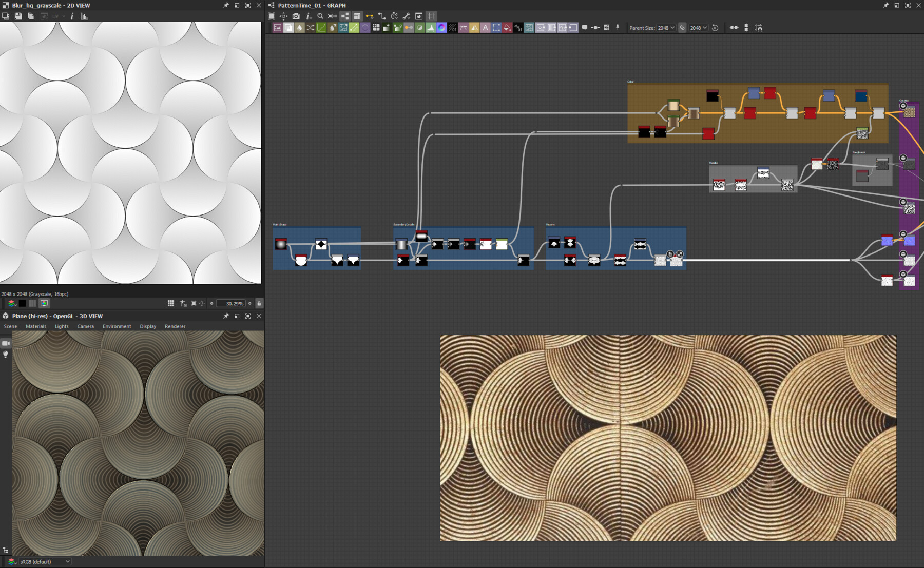Add a Transformation 2D node
Screen dimensions: 924x568
[496, 28]
